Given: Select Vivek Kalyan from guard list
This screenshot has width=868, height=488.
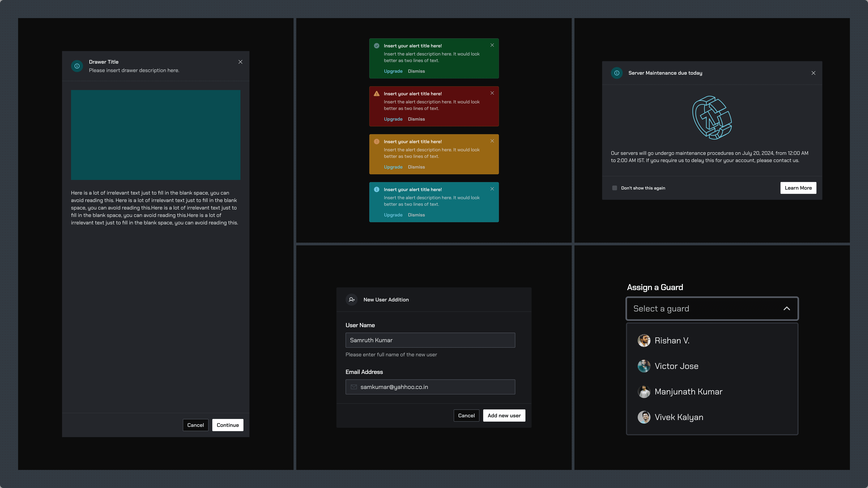Looking at the screenshot, I should 712,417.
